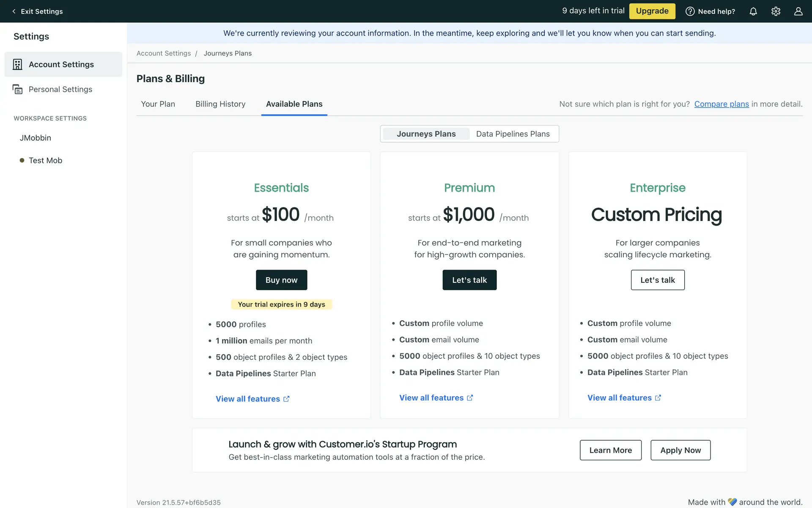The height and width of the screenshot is (508, 812).
Task: Switch to the Your Plan tab
Action: click(158, 104)
